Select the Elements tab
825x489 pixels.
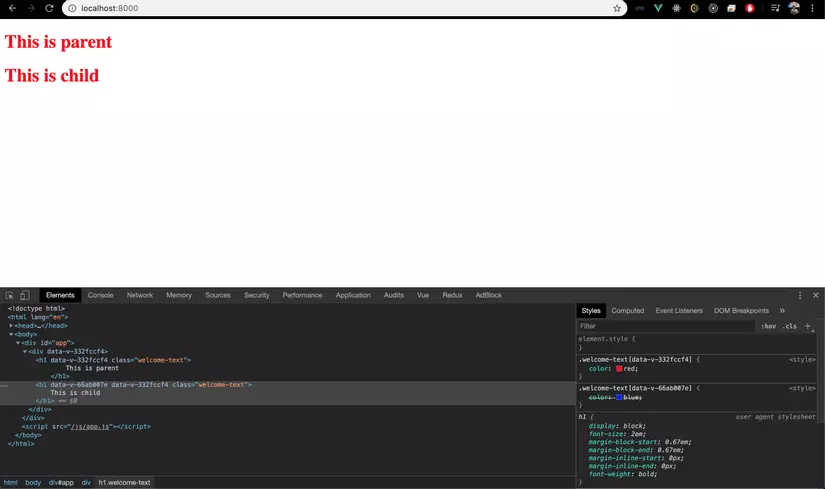click(60, 295)
